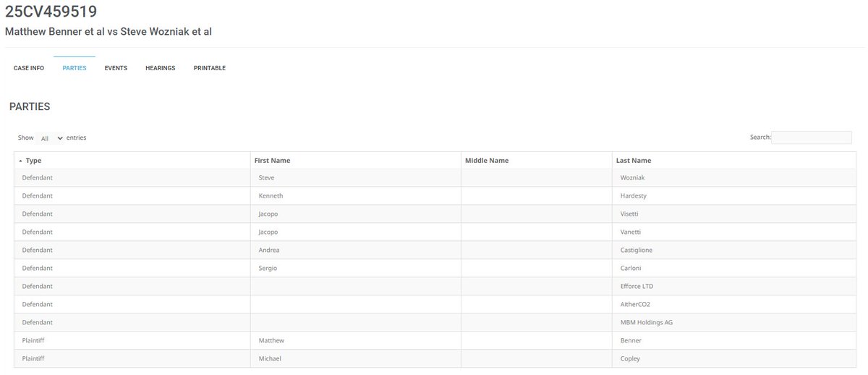Click the PARTIES section heading
The height and width of the screenshot is (375, 868).
[x=30, y=106]
